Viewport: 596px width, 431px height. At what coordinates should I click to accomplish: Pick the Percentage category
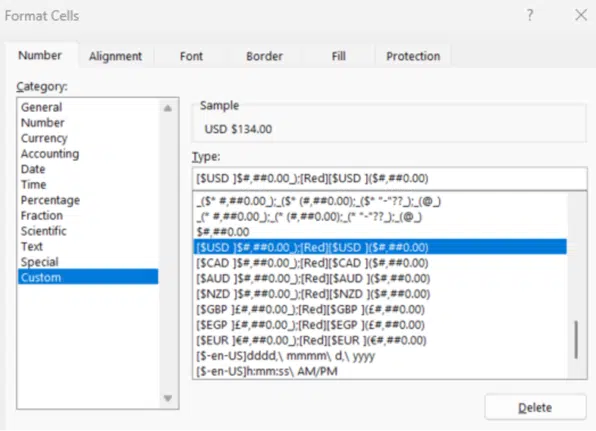(x=88, y=200)
